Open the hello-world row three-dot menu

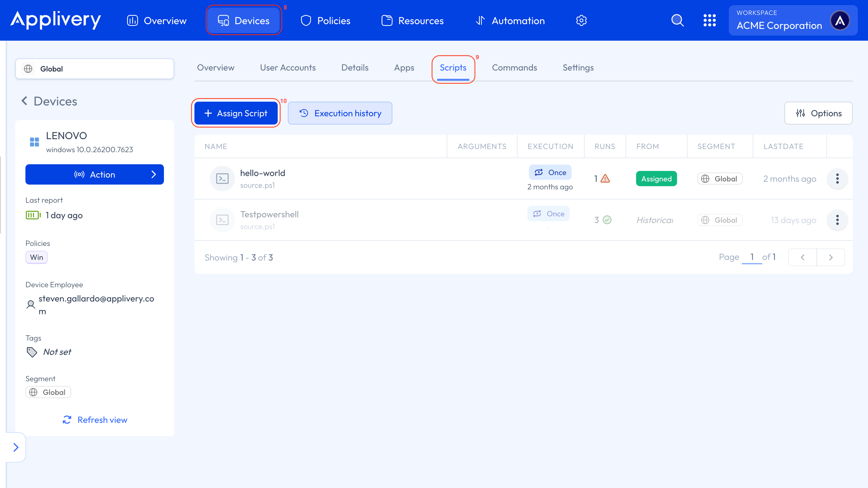(837, 179)
